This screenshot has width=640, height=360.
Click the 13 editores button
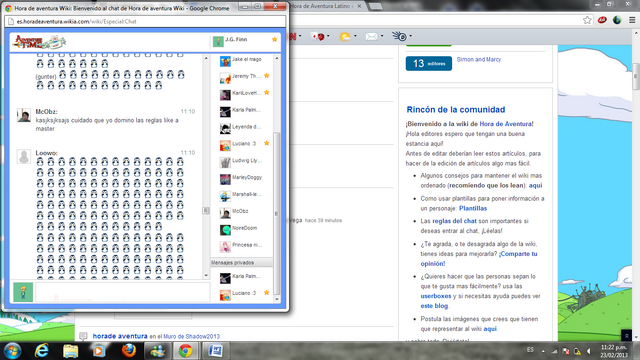[x=429, y=63]
